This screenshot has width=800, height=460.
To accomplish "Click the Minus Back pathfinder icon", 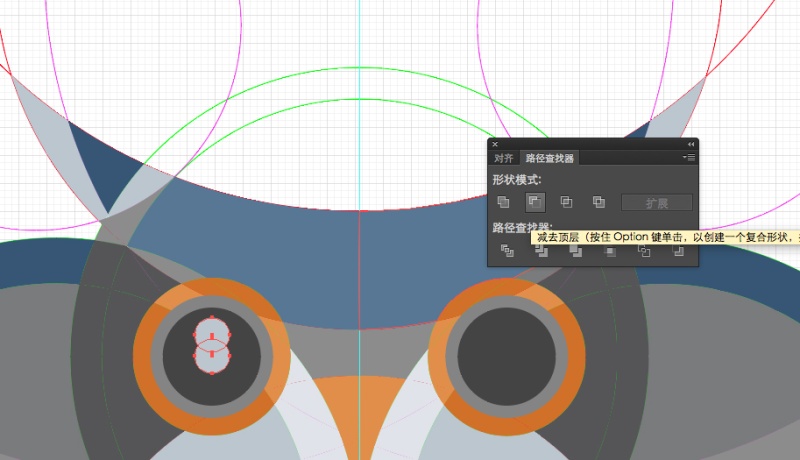I will click(678, 250).
